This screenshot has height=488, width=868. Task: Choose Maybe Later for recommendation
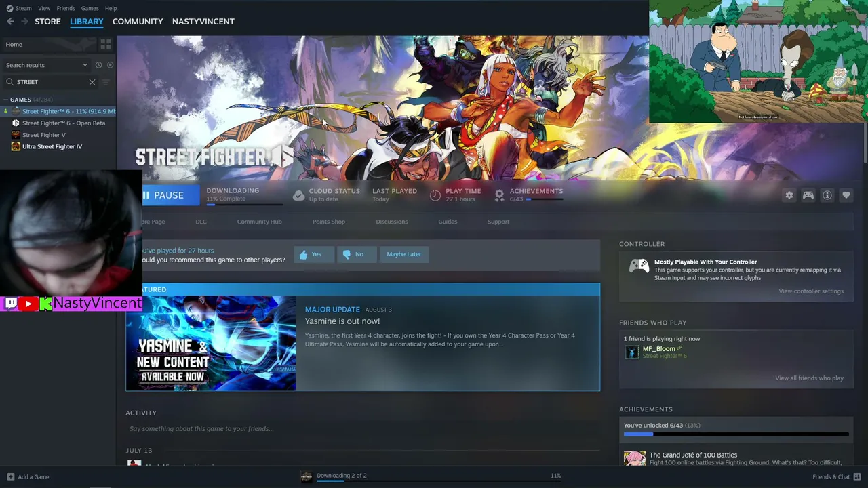point(404,254)
